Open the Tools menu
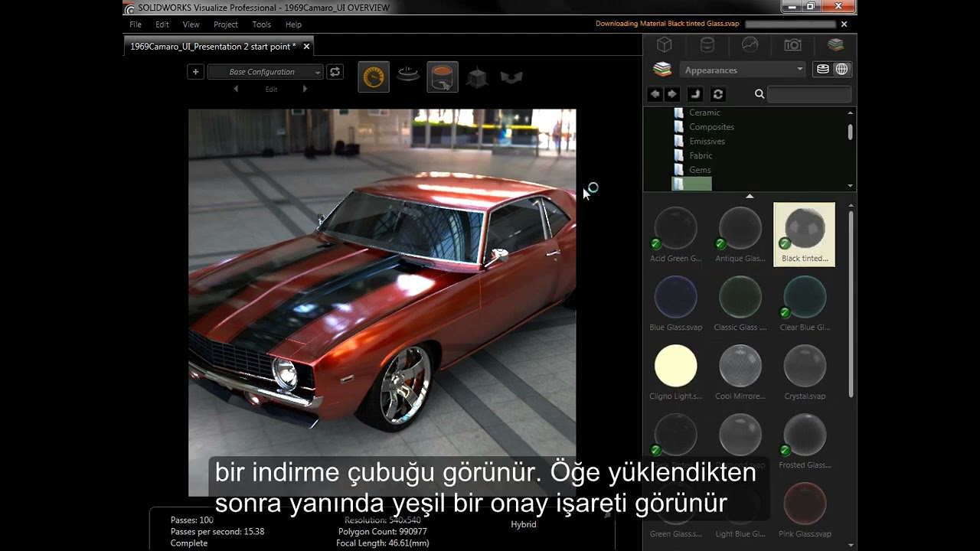980x551 pixels. pos(261,24)
